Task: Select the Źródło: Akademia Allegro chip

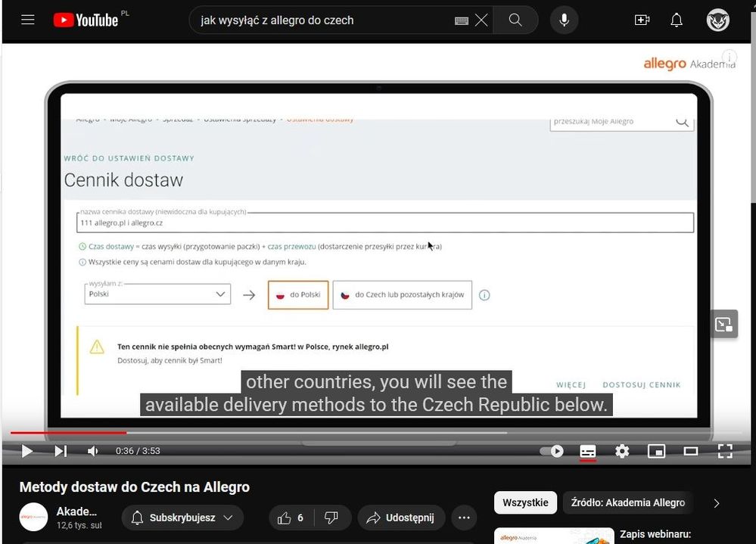Action: [x=628, y=502]
